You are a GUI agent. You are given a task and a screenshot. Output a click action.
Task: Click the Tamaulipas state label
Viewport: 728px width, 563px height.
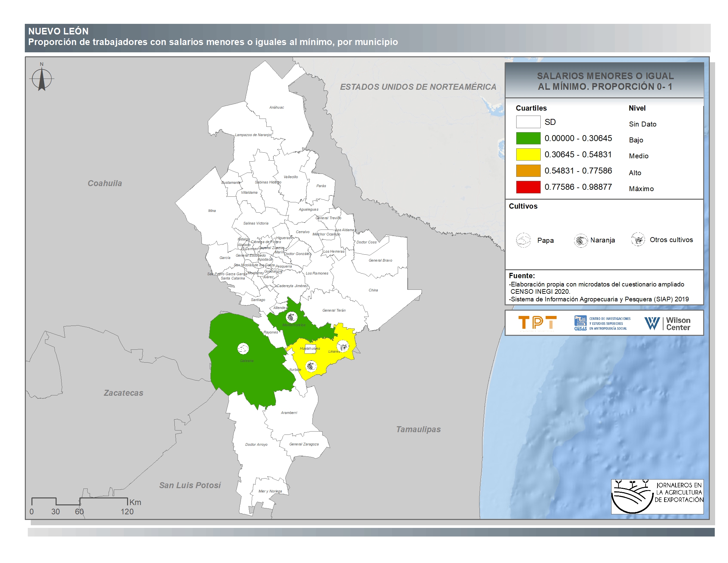click(418, 429)
